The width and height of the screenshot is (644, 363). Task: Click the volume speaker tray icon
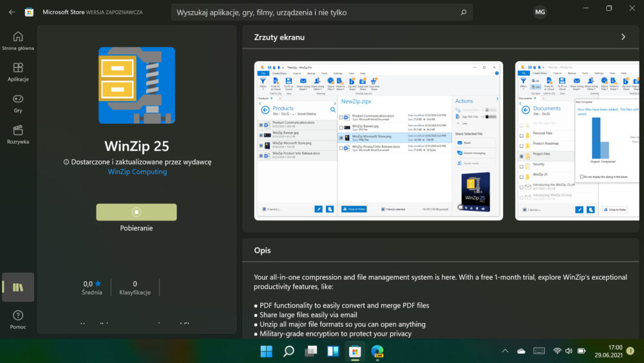tap(569, 351)
